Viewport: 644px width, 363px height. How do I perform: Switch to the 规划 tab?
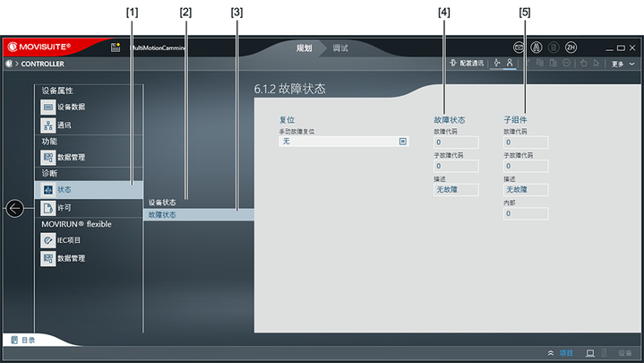tap(305, 48)
